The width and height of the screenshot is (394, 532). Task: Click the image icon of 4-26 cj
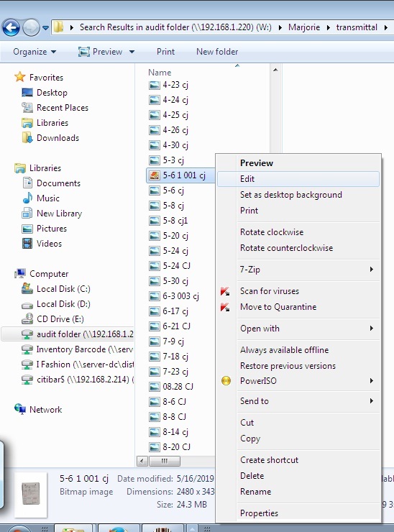click(155, 130)
